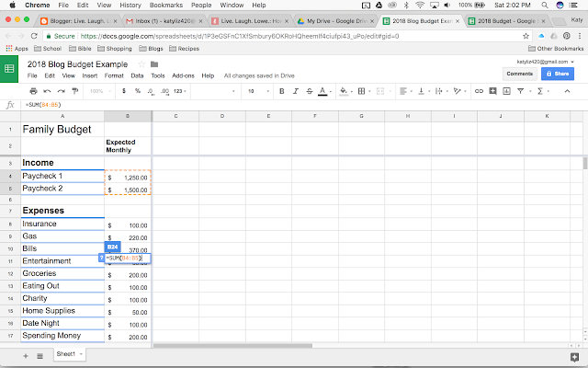Click the move to folder icon
This screenshot has width=588, height=368.
154,64
